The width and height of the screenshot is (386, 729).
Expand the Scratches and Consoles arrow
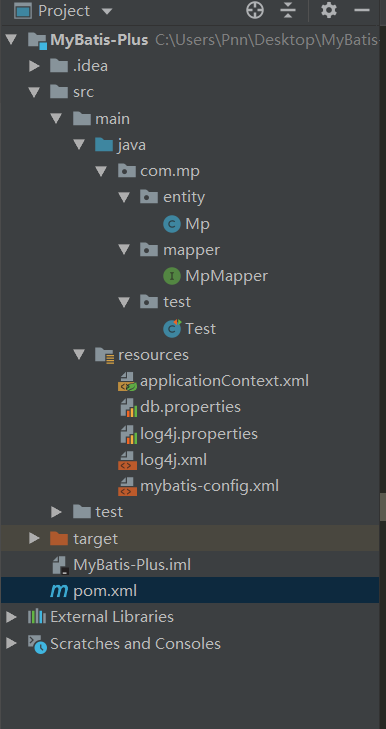click(12, 644)
